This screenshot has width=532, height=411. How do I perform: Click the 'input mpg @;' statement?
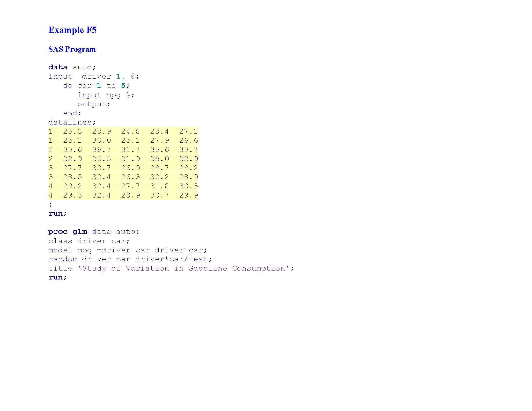[106, 95]
